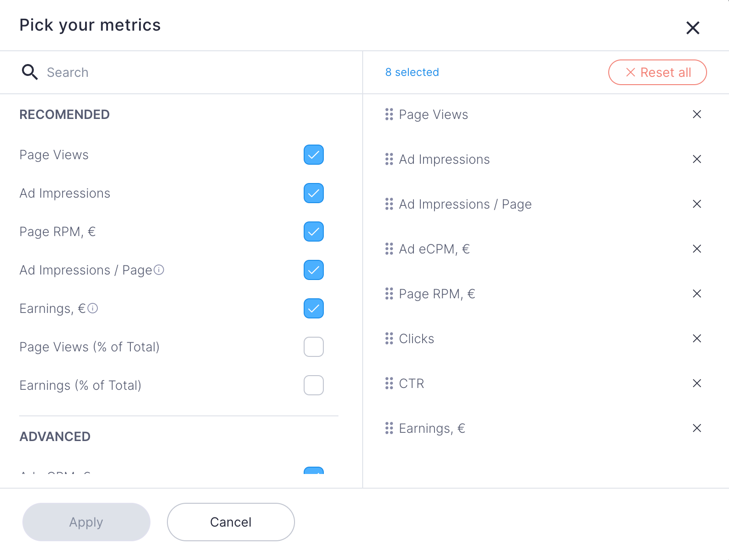The image size is (729, 560).
Task: Remove Clicks metric from selected list
Action: [697, 339]
